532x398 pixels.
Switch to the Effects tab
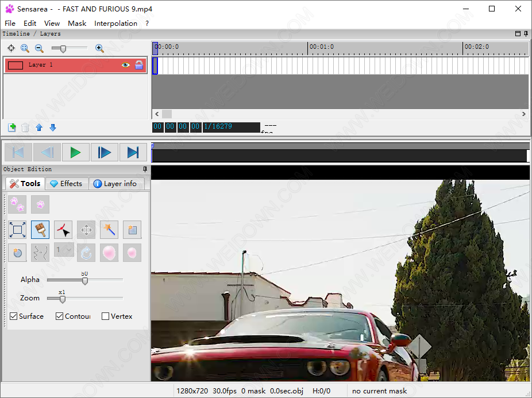pyautogui.click(x=67, y=184)
